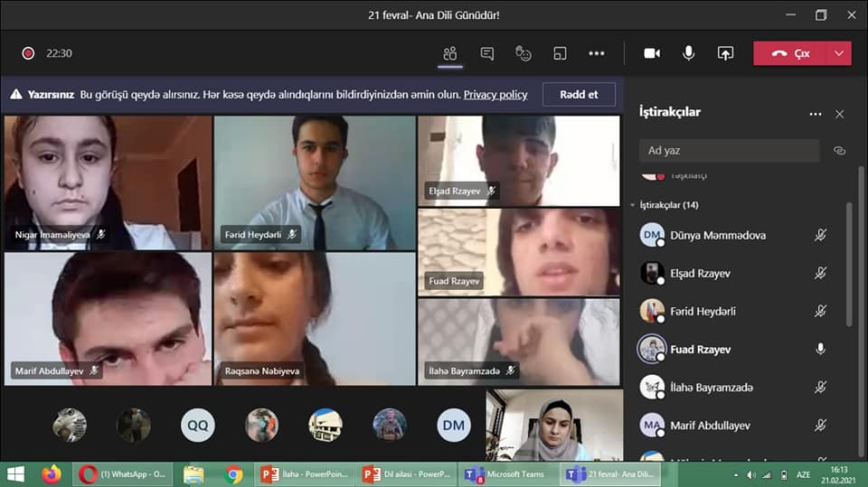Screen dimensions: 868x487
Task: Click the DM initials avatar in the bottom strip
Action: [453, 425]
